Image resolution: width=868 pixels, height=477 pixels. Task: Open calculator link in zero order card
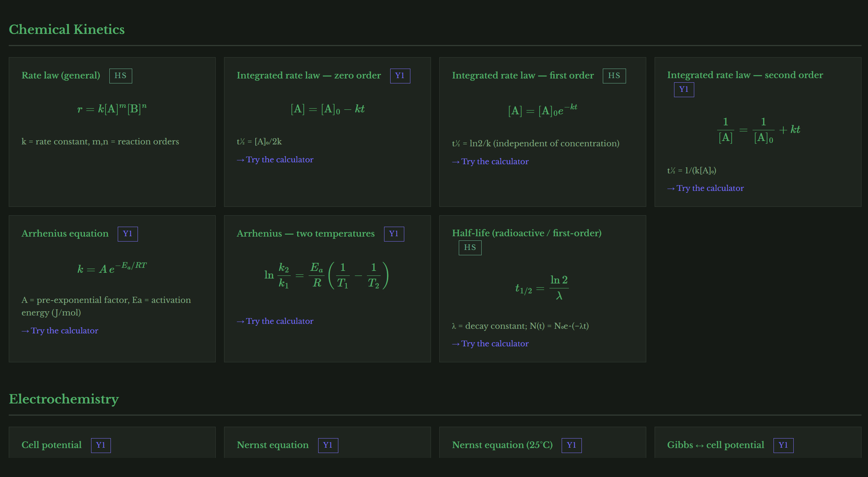point(275,160)
